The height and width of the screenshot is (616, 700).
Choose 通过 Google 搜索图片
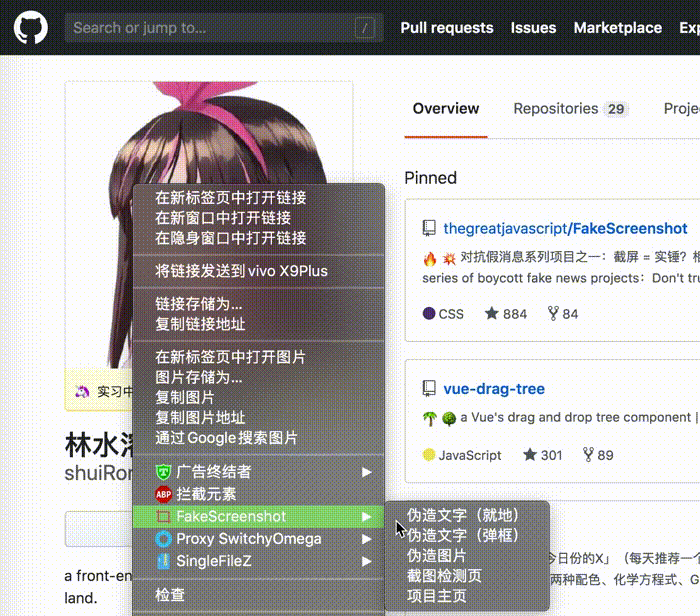(259, 437)
